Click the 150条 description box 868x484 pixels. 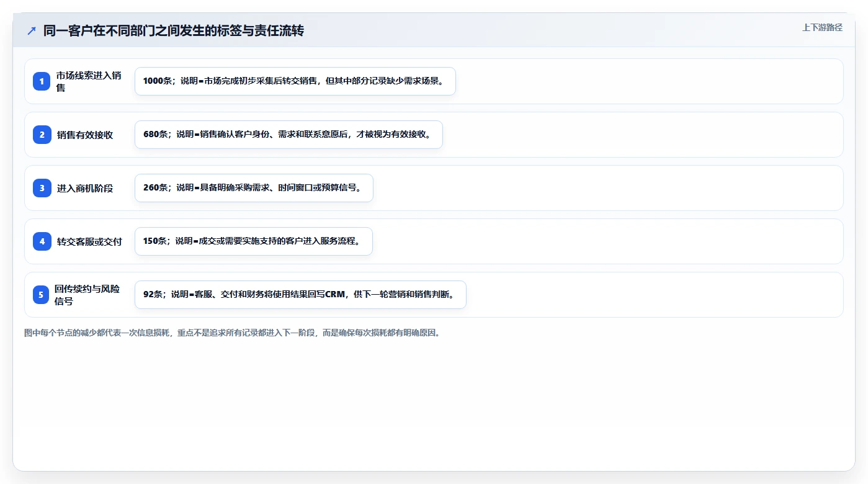coord(254,241)
